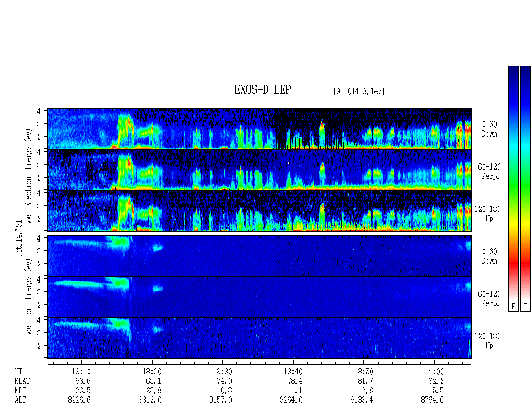Click the Oct.14,'91 date label
Screen dimensions: 532x412
pyautogui.click(x=19, y=238)
